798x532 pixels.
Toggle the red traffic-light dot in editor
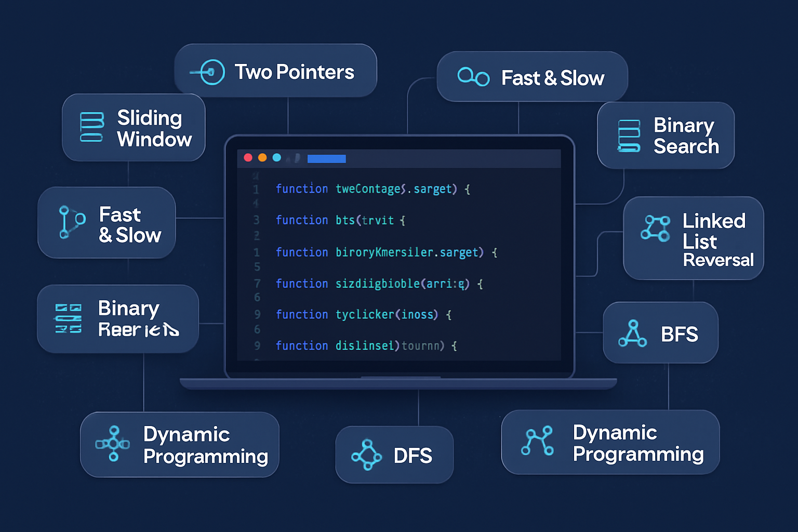click(x=248, y=157)
